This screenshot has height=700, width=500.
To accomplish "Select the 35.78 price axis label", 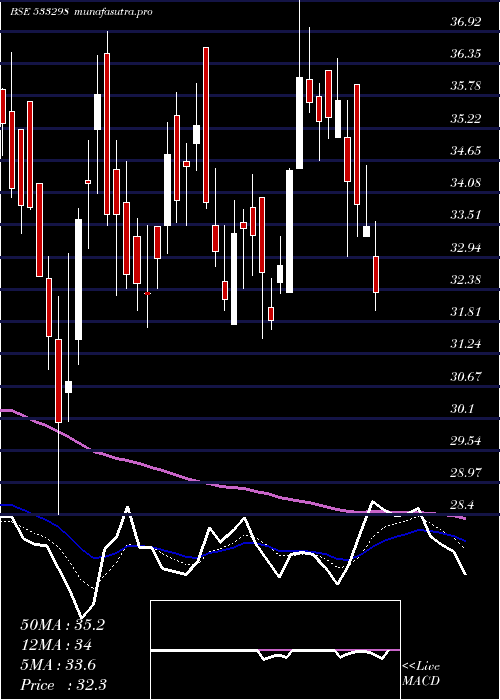I will click(466, 86).
